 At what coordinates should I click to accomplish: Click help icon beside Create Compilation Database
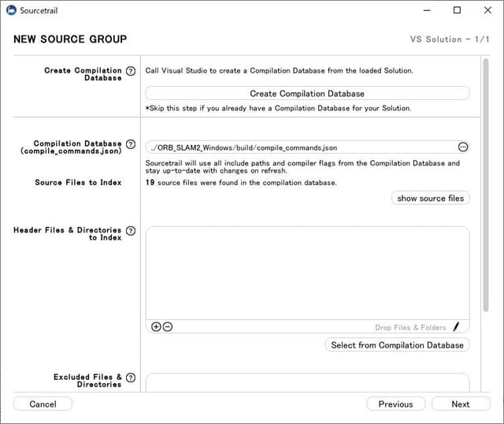tap(131, 71)
